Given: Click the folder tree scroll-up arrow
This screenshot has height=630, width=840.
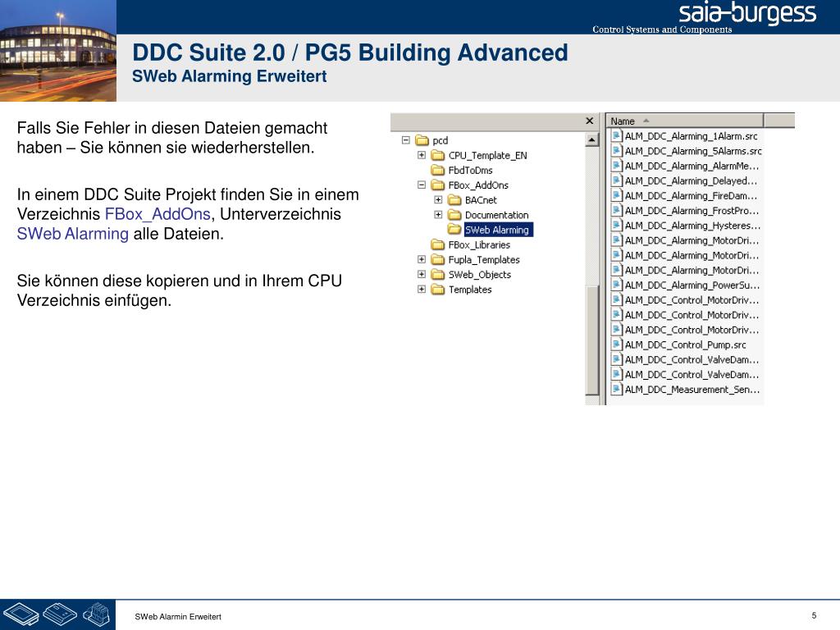Looking at the screenshot, I should point(591,140).
